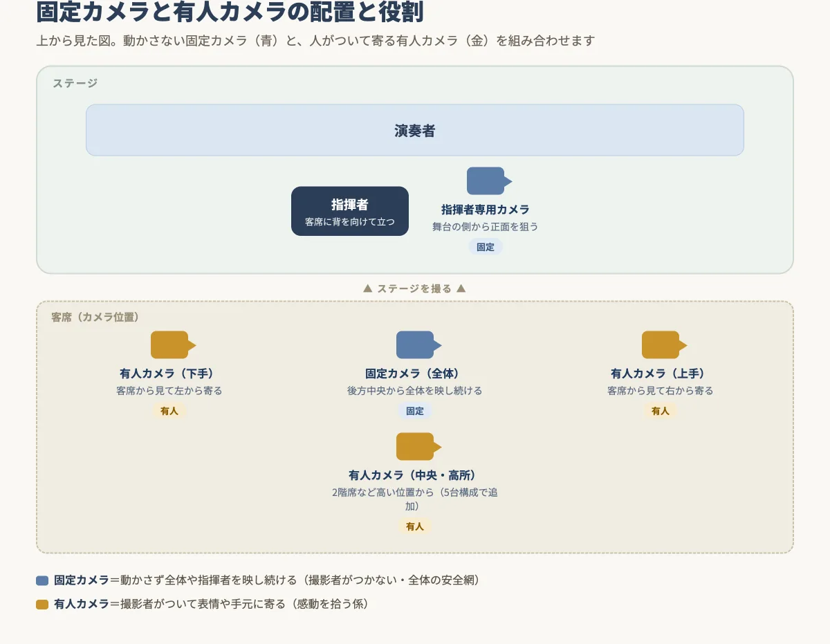Click the text 客席から見て右から寄る
830x644 pixels.
click(661, 391)
